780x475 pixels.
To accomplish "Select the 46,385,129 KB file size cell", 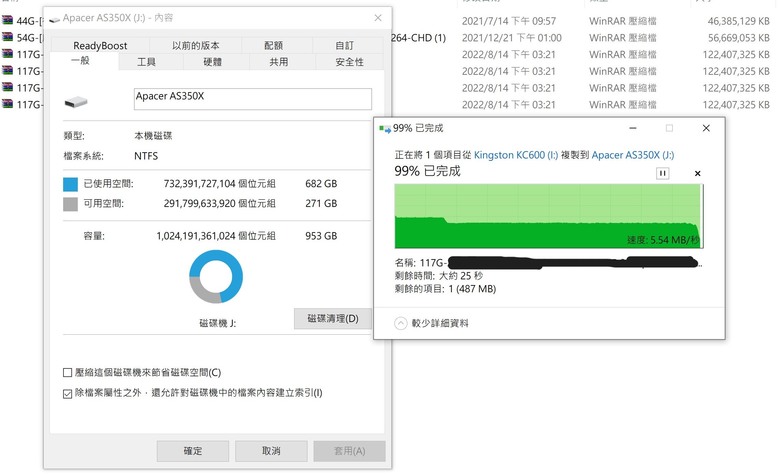I will coord(739,21).
